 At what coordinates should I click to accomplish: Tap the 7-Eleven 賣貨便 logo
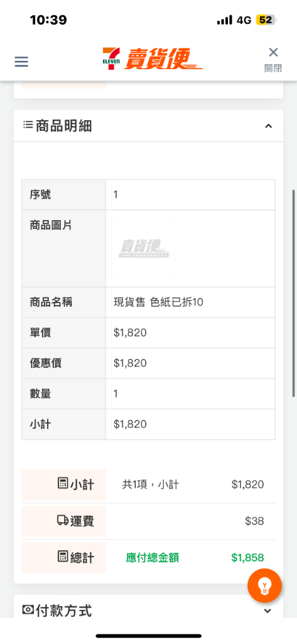[153, 58]
